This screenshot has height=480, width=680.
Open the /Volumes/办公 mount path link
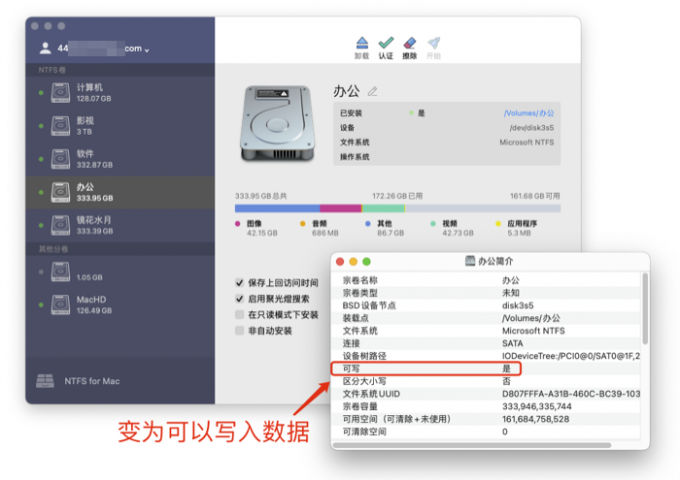[x=529, y=113]
